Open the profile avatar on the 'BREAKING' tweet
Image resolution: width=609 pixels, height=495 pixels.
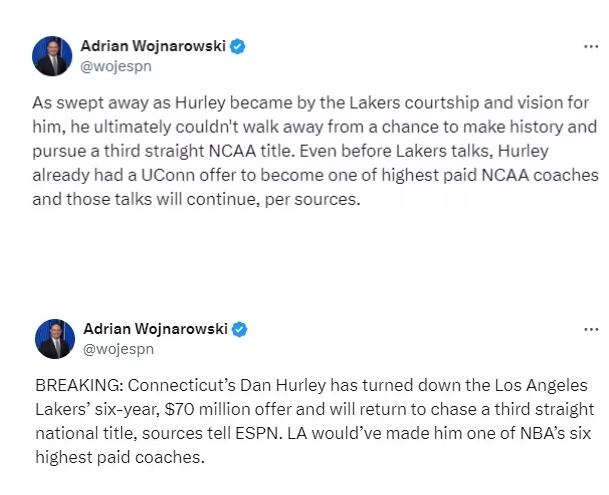(x=53, y=339)
